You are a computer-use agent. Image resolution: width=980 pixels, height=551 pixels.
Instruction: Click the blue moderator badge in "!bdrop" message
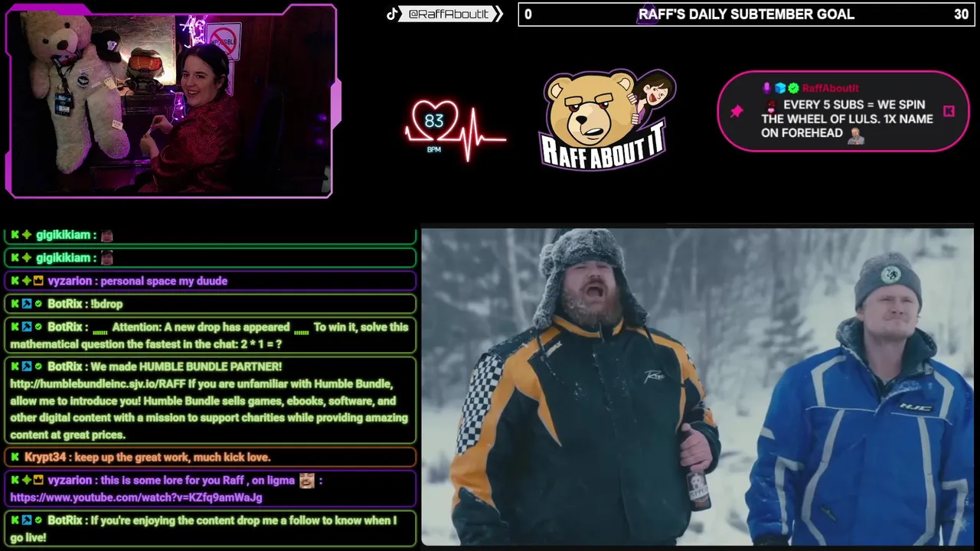26,304
